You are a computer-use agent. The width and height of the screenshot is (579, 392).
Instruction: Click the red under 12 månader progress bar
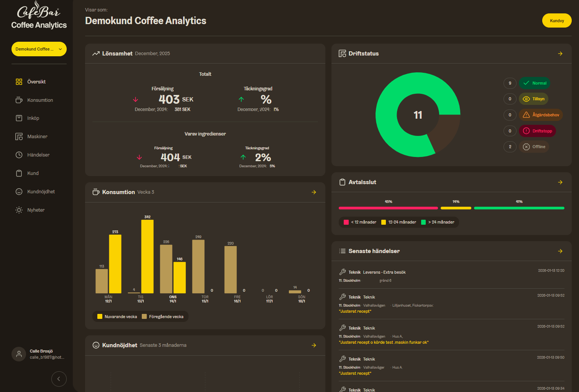coord(388,208)
